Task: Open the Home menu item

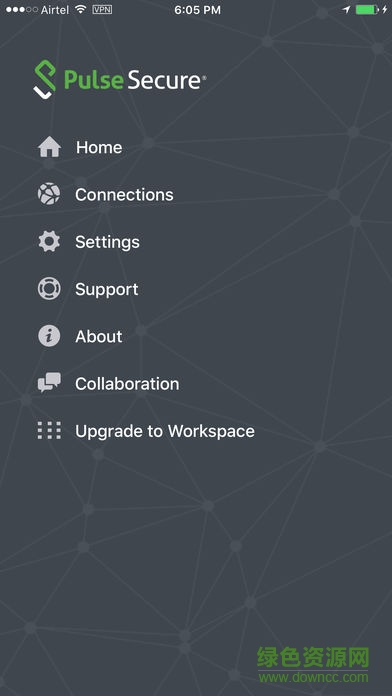Action: coord(99,147)
